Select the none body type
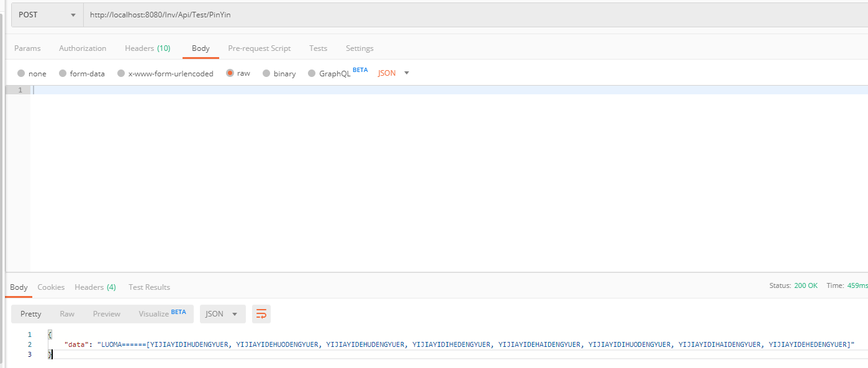Viewport: 868px width, 368px height. [32, 73]
